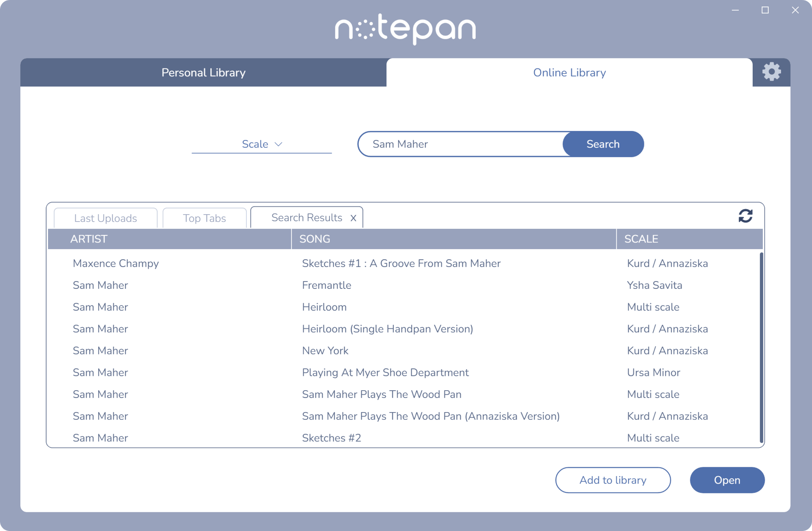The width and height of the screenshot is (812, 531).
Task: Refresh the results list
Action: click(745, 216)
